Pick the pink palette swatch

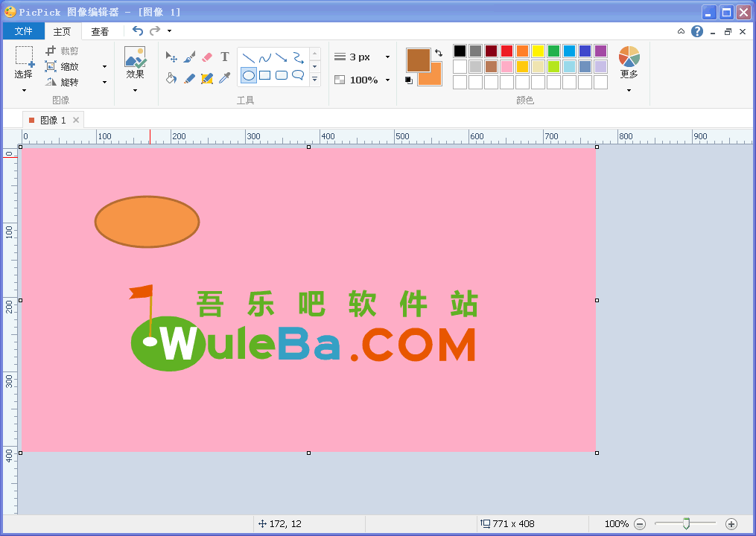click(506, 66)
